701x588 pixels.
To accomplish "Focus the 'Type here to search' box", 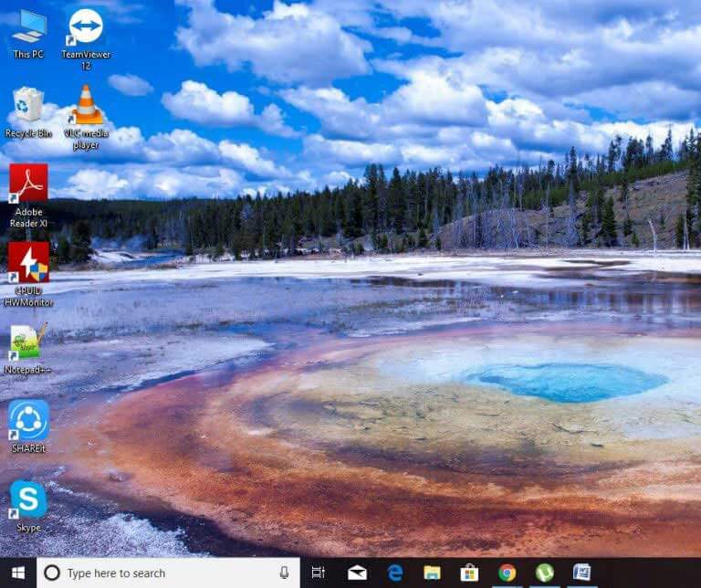I will pyautogui.click(x=168, y=572).
